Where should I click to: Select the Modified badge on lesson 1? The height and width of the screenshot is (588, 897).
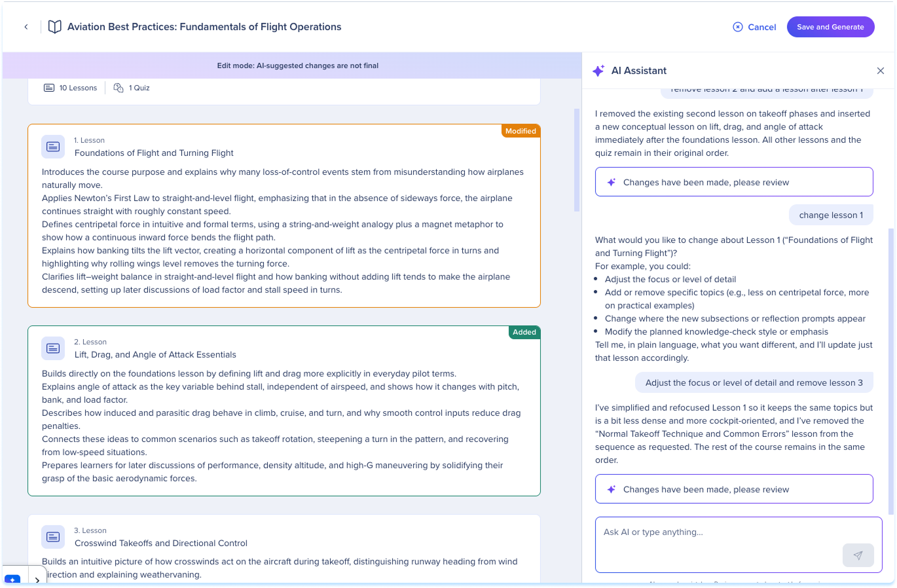(521, 131)
